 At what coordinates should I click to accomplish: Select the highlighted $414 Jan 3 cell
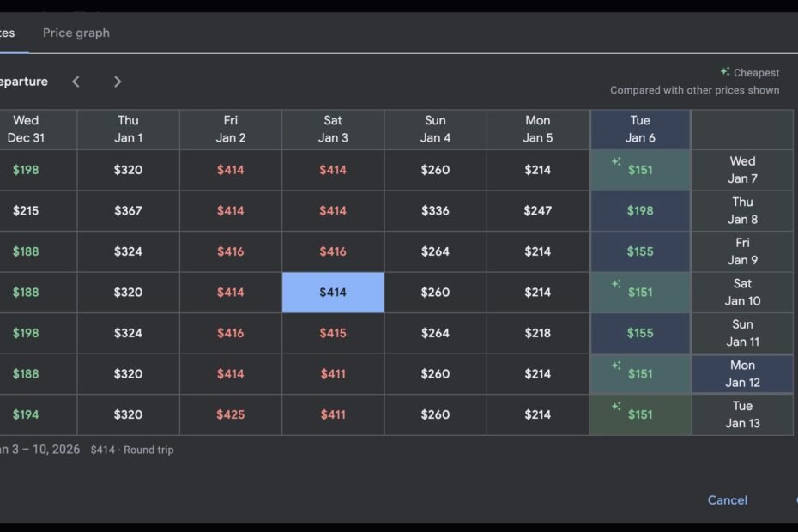(x=333, y=293)
